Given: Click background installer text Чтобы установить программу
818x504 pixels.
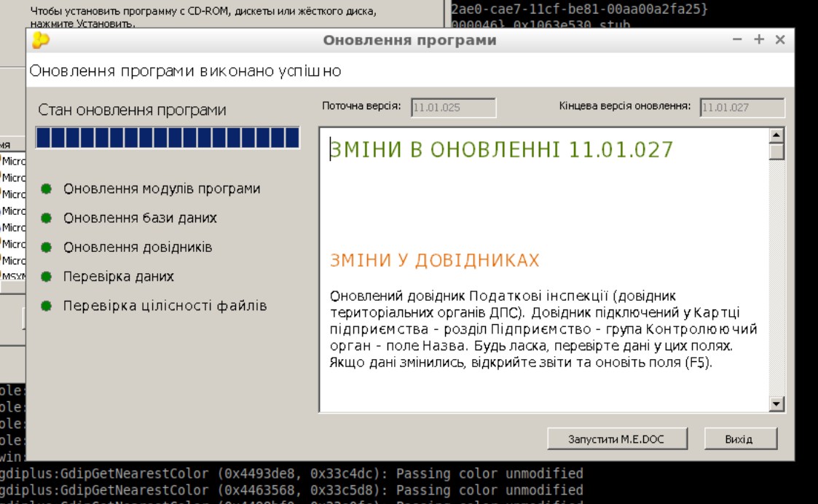Looking at the screenshot, I should [203, 16].
